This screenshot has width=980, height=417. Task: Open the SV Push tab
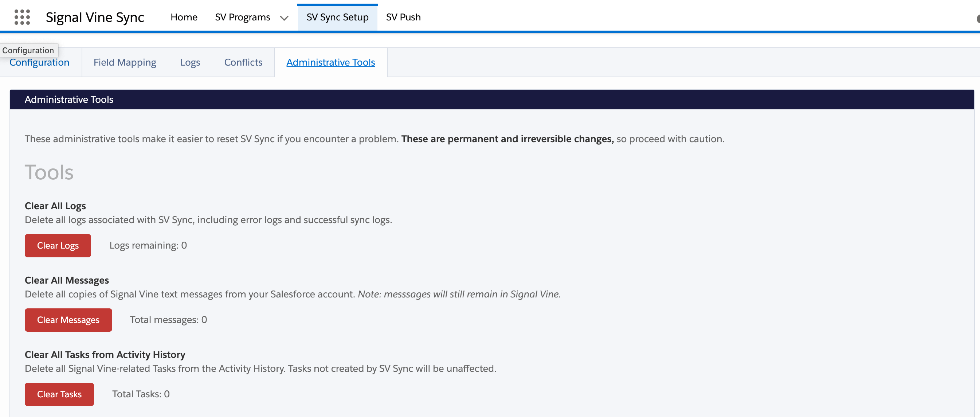[x=403, y=17]
